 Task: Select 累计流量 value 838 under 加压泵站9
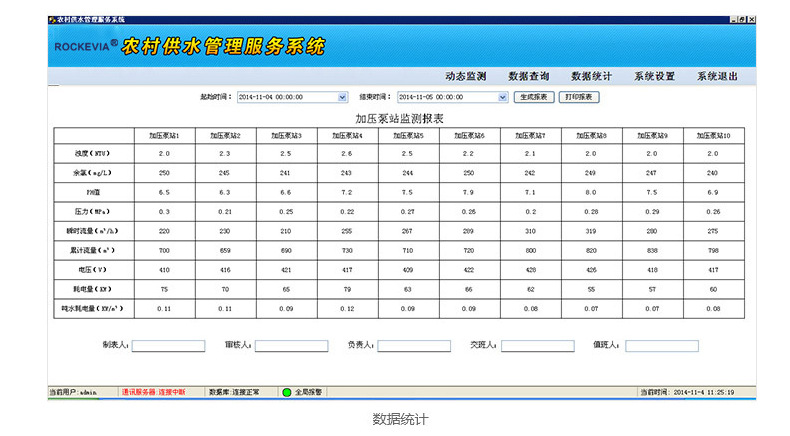652,251
